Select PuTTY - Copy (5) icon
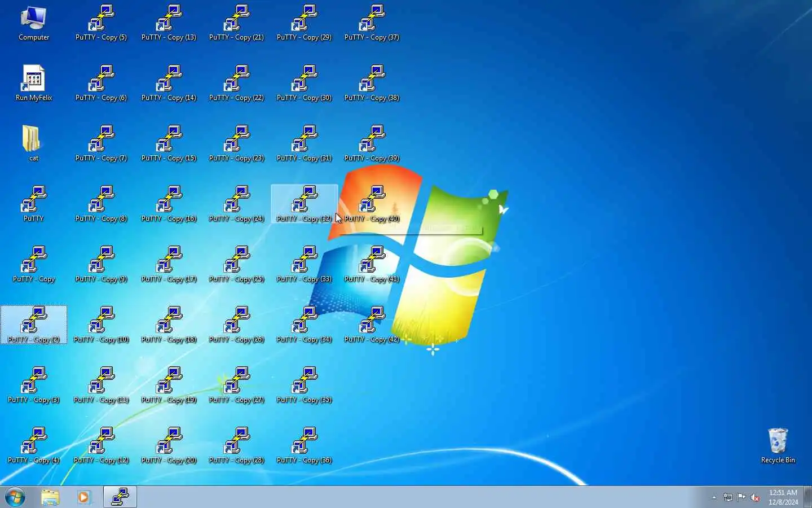Viewport: 812px width, 508px height. tap(101, 24)
